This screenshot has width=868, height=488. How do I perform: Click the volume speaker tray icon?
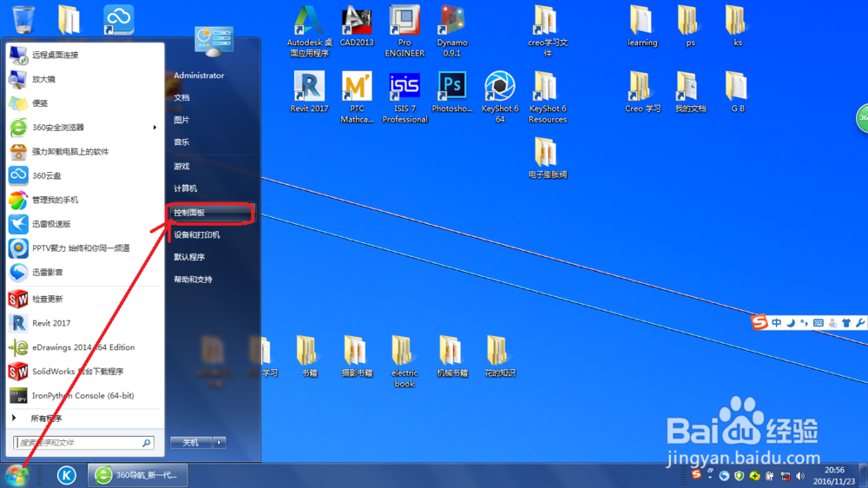[x=800, y=476]
